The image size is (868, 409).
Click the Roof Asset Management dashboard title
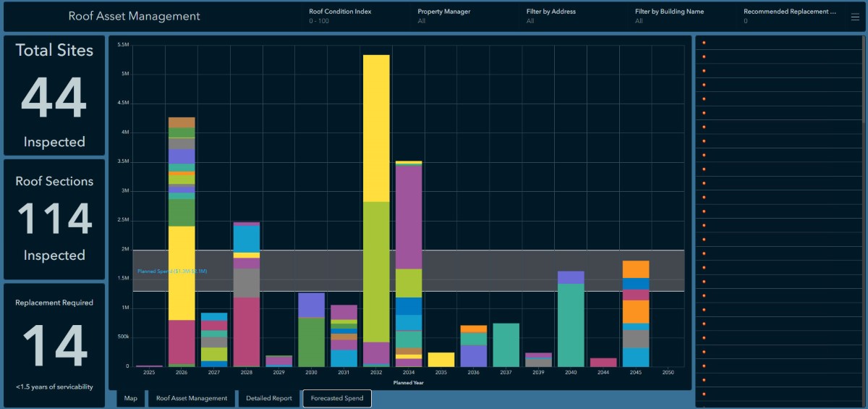pyautogui.click(x=135, y=16)
